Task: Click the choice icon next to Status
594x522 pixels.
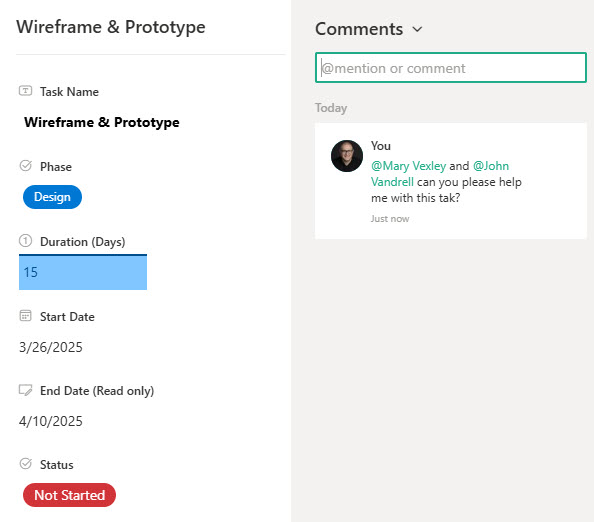Action: 25,464
